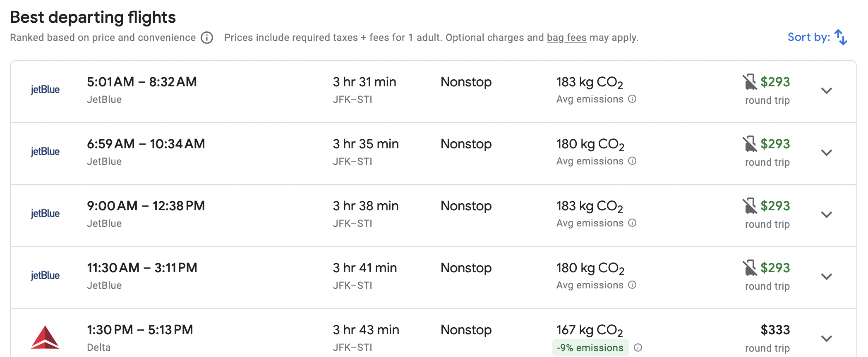Select the $333 Delta round trip price
This screenshot has height=357, width=868.
pyautogui.click(x=775, y=330)
